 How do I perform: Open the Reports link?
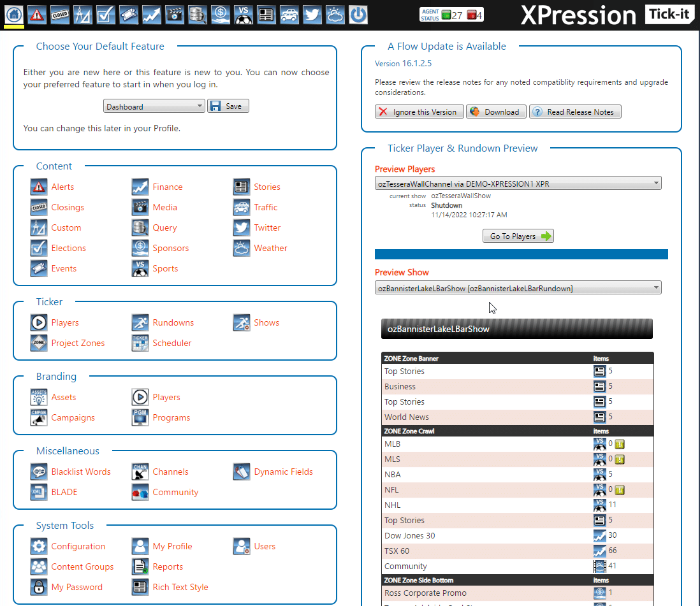(168, 566)
